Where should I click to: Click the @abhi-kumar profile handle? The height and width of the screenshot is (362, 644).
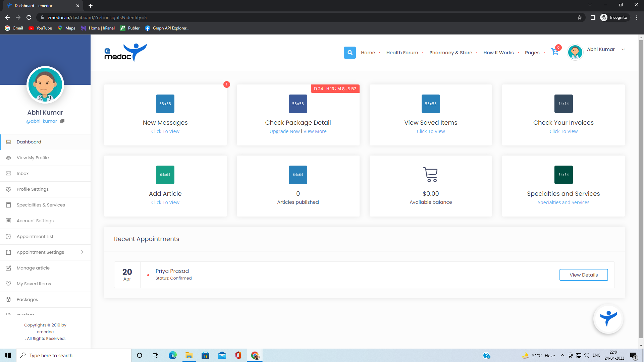[x=42, y=121]
